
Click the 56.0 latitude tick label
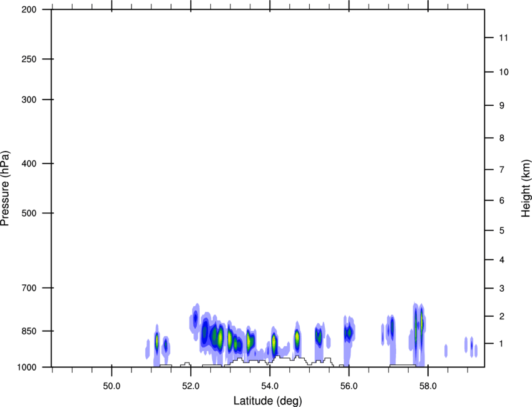[349, 386]
